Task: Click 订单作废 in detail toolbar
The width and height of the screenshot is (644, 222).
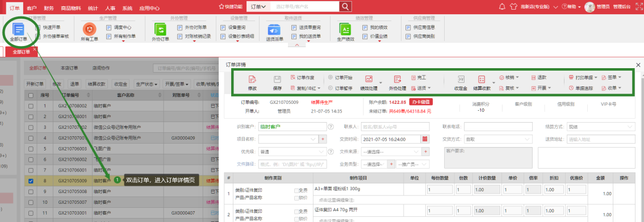Action: pos(302,77)
